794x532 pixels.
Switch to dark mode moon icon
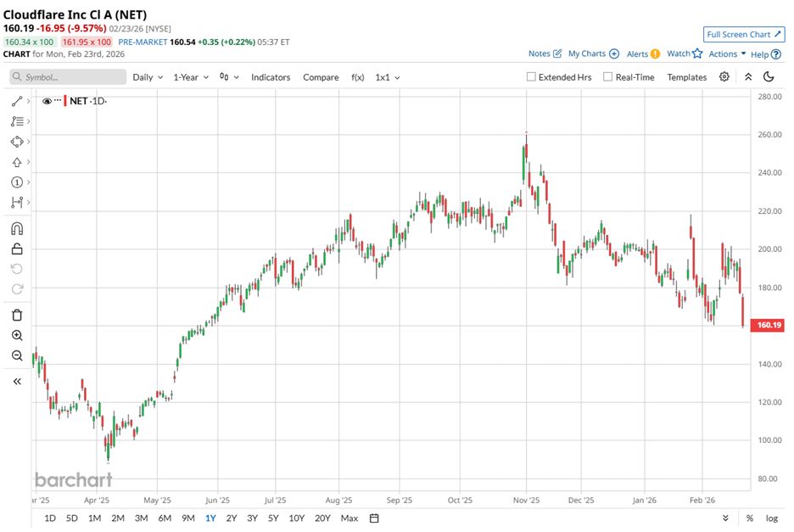[x=769, y=77]
